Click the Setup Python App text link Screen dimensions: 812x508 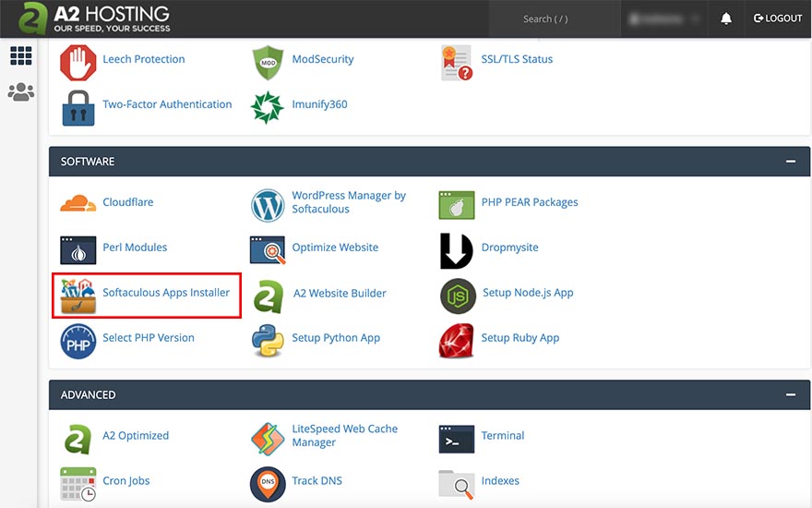click(x=336, y=338)
